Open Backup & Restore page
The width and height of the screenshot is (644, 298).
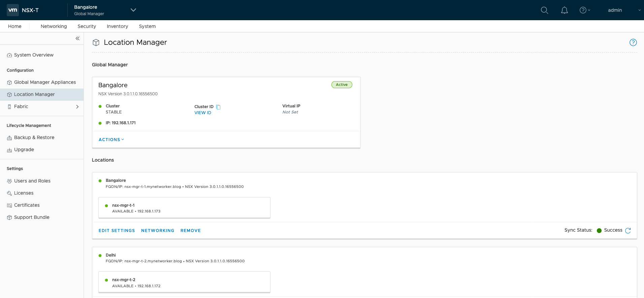[x=34, y=137]
